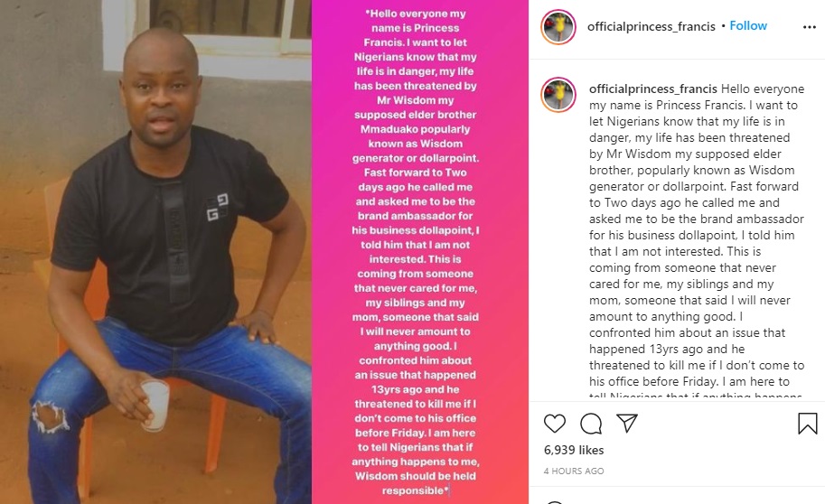Image resolution: width=825 pixels, height=504 pixels.
Task: Click the photo of man in black shirt
Action: (155, 252)
